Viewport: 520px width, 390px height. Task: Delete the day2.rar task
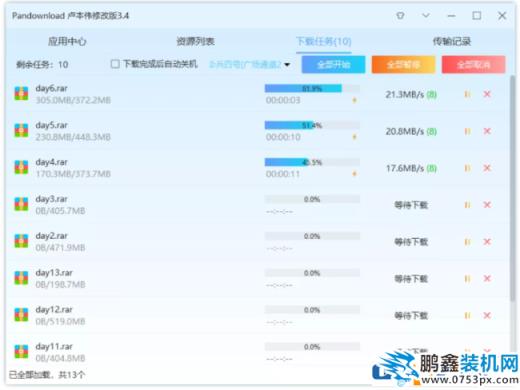click(487, 242)
